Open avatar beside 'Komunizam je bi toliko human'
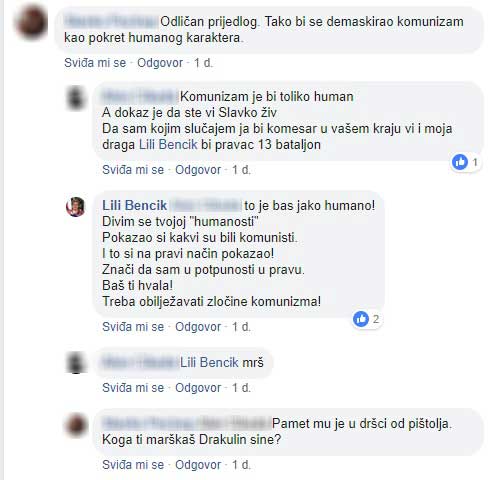Screen dimensions: 500x480 point(76,98)
